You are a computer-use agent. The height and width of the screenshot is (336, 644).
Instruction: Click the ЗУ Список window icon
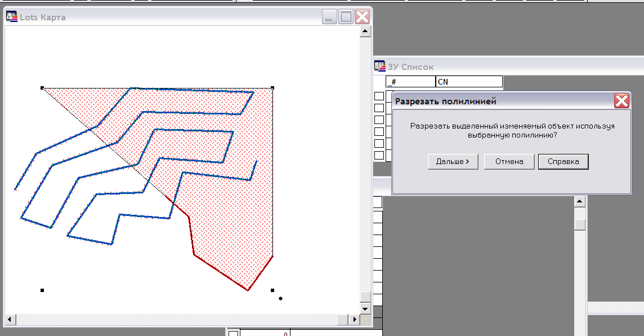click(380, 66)
